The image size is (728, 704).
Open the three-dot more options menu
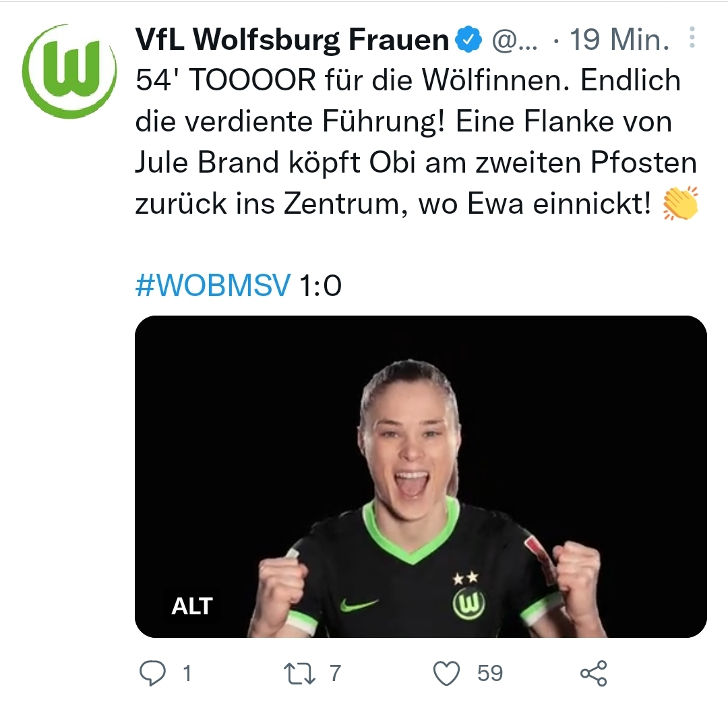click(692, 38)
